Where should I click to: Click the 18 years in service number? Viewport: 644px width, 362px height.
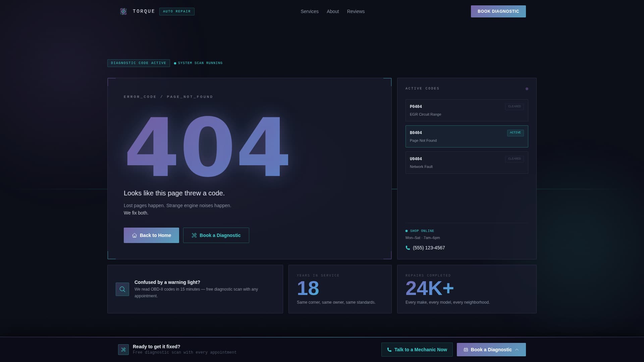point(308,288)
